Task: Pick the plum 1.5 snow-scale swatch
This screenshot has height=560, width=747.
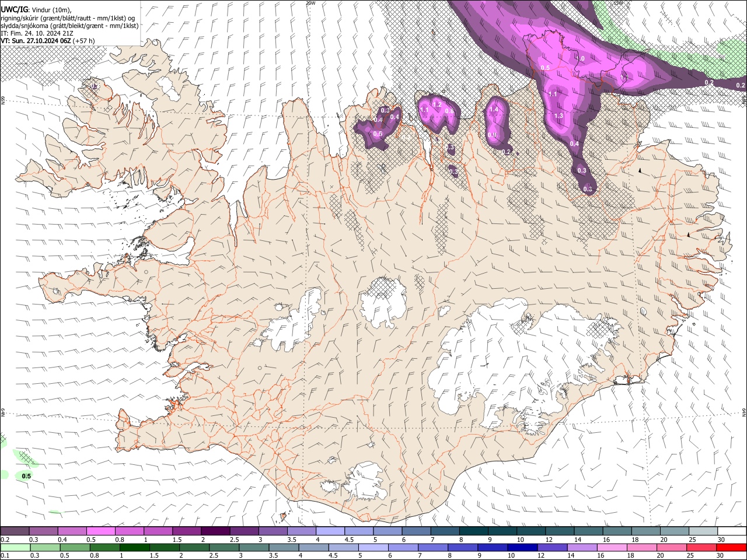Action: [187, 531]
